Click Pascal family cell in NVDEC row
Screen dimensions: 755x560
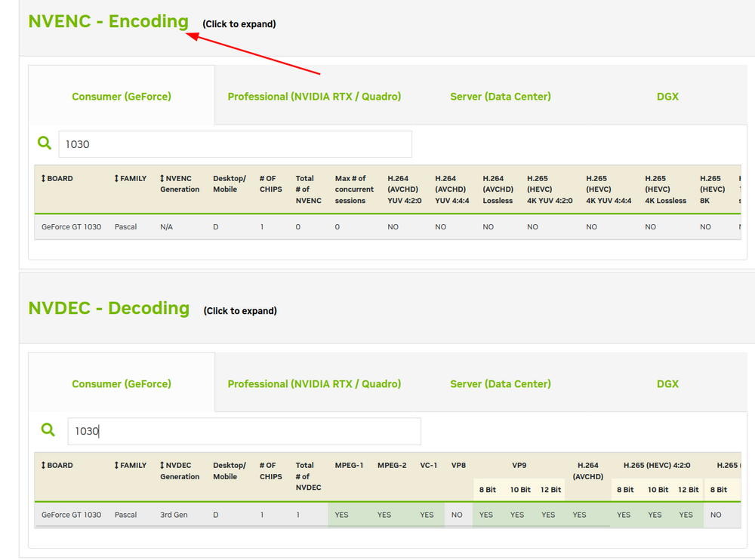pyautogui.click(x=125, y=515)
